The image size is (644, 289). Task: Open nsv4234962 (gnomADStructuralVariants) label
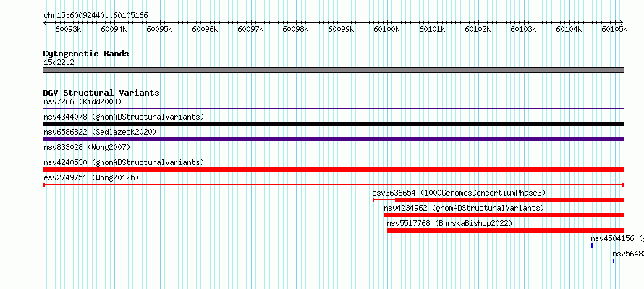464,208
